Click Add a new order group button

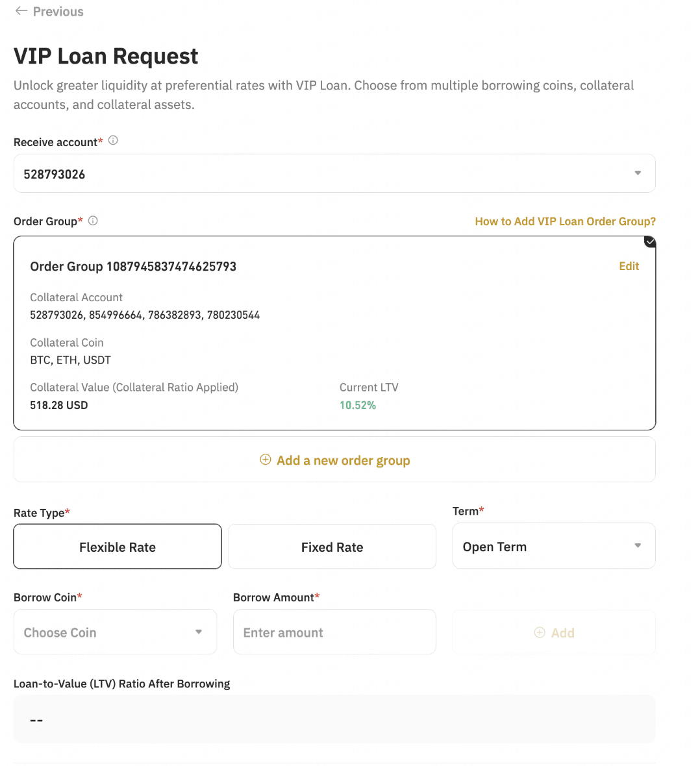(x=335, y=460)
